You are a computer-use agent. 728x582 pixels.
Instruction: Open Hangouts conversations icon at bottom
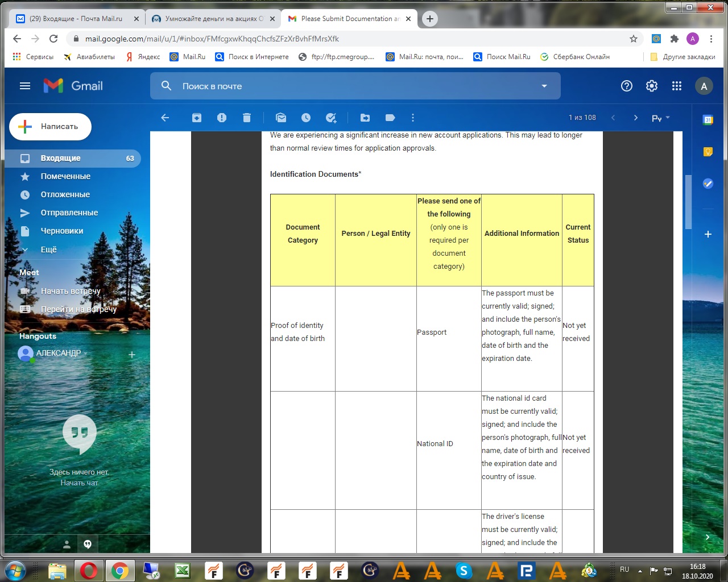point(88,544)
